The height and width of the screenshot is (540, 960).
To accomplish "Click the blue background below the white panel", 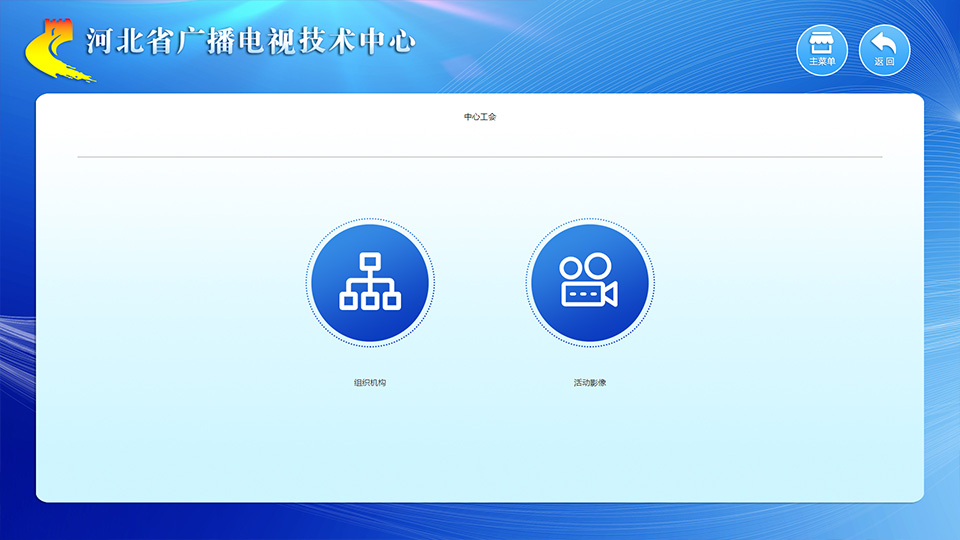I will [x=480, y=521].
